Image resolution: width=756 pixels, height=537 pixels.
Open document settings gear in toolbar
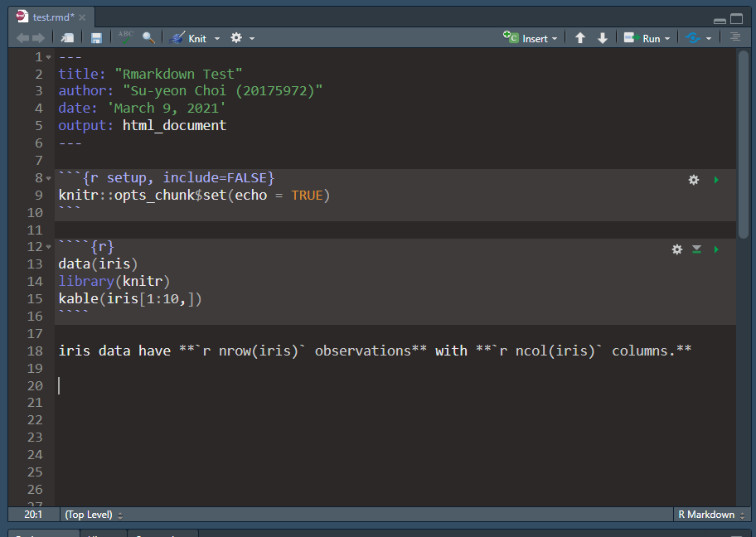coord(236,37)
